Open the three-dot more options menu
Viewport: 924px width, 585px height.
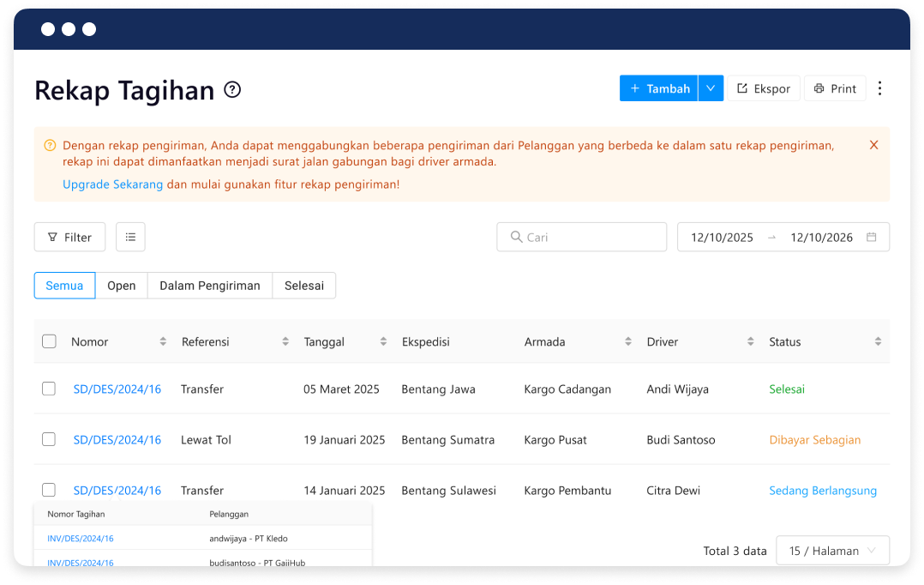click(879, 88)
